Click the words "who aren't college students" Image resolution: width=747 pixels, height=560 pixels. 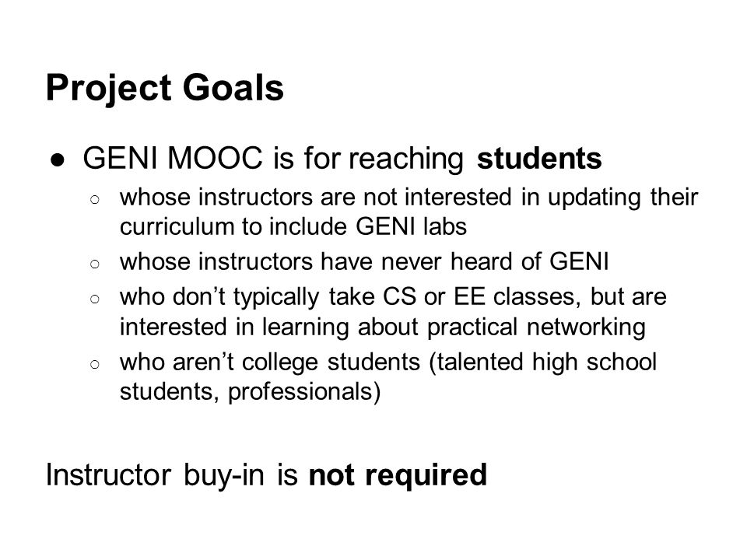tap(270, 362)
